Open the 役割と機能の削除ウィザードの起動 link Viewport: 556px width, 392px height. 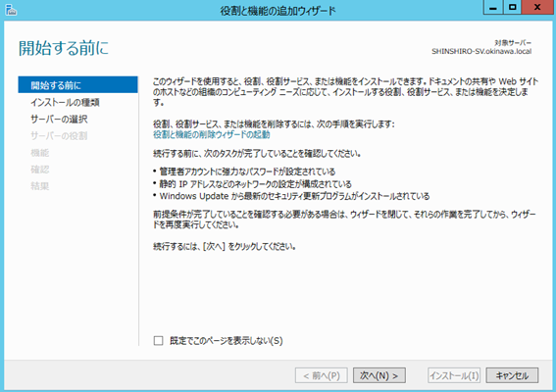click(x=212, y=134)
